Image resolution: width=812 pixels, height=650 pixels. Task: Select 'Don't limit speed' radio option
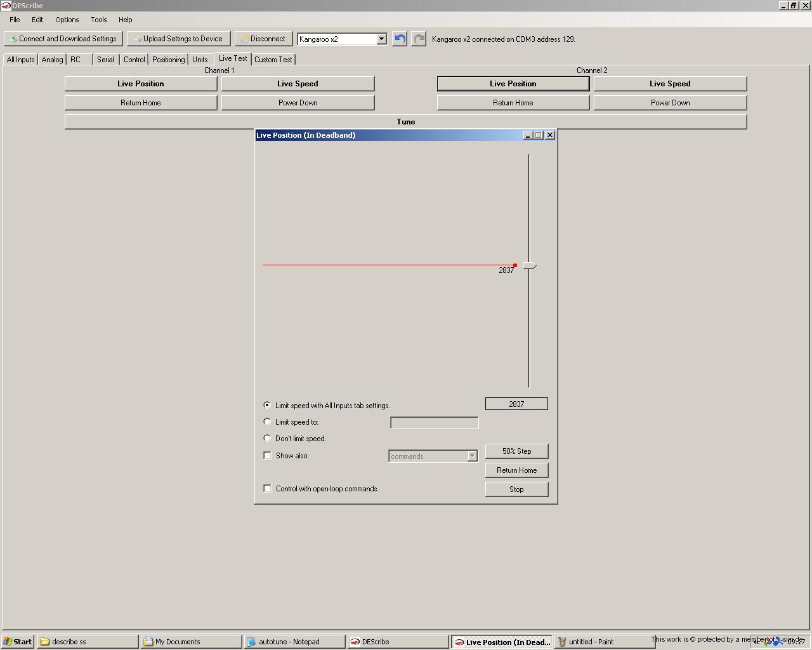(x=267, y=438)
